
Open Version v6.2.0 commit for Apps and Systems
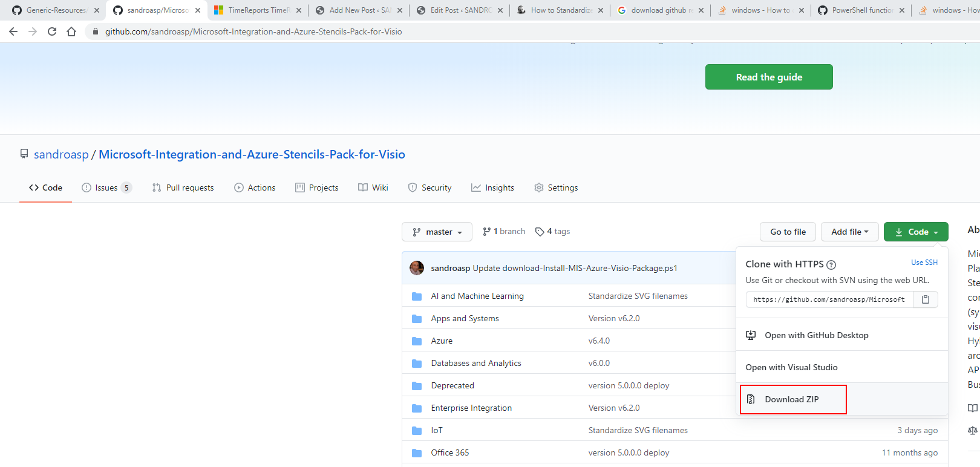pyautogui.click(x=614, y=319)
